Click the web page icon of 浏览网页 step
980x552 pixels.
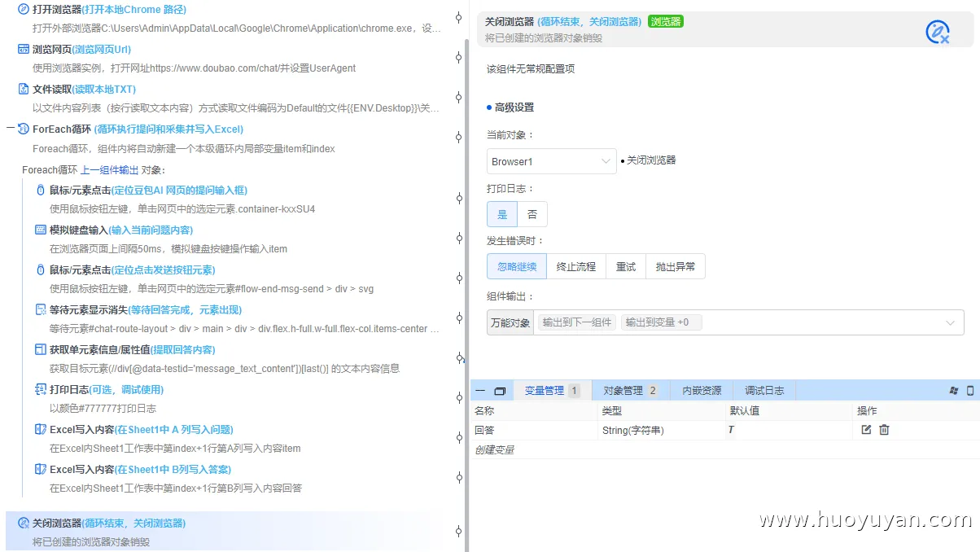click(24, 49)
